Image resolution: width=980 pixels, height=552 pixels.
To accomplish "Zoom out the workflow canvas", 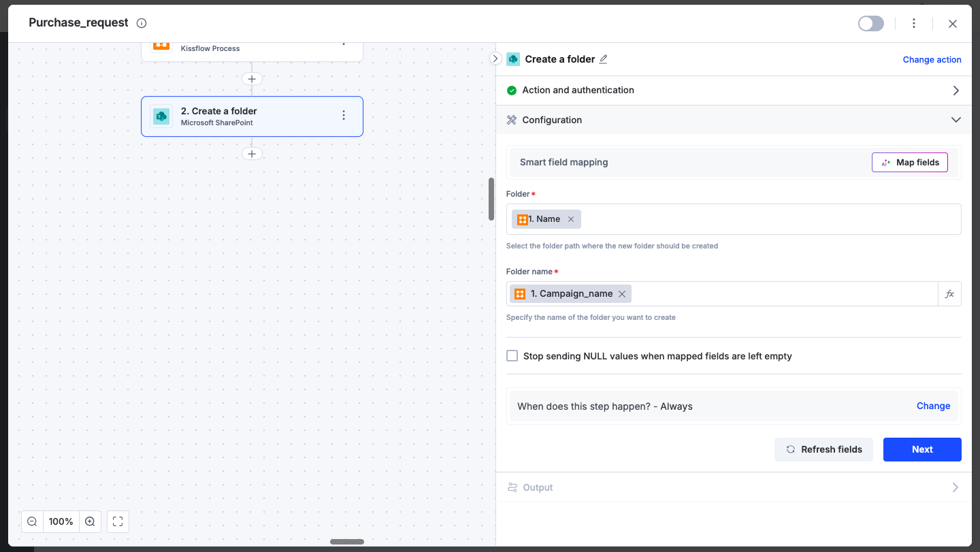I will click(32, 521).
